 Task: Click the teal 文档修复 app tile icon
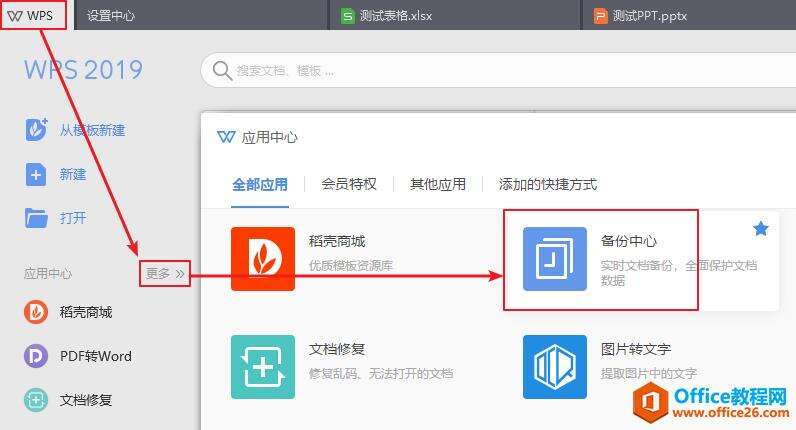[263, 367]
